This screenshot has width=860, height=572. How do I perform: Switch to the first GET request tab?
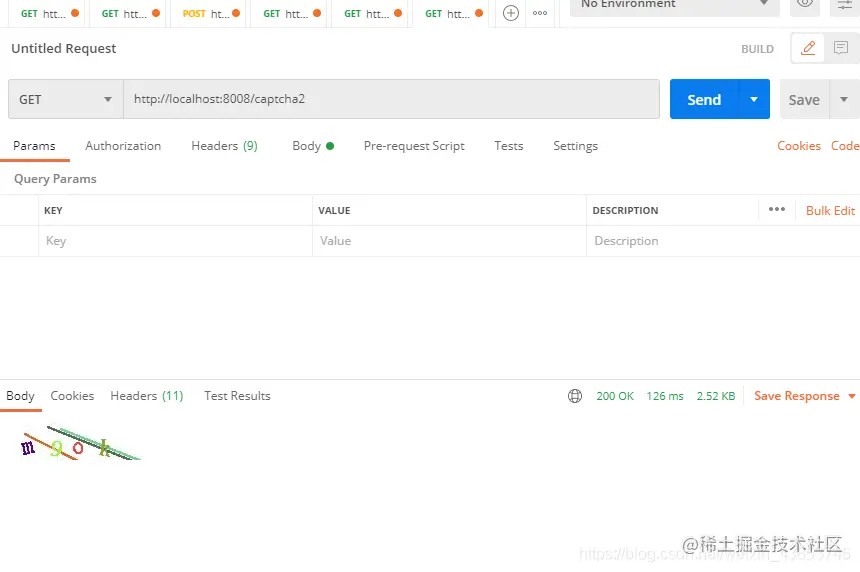(46, 14)
